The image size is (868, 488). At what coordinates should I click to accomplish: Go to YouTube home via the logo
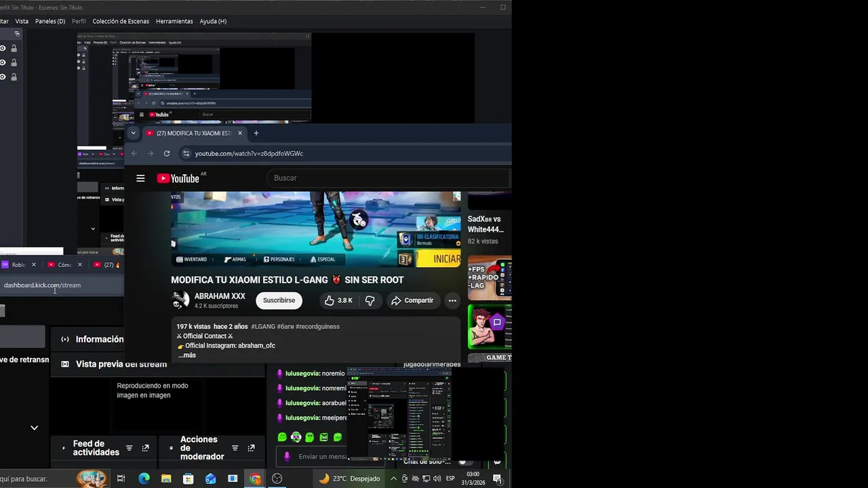coord(178,178)
